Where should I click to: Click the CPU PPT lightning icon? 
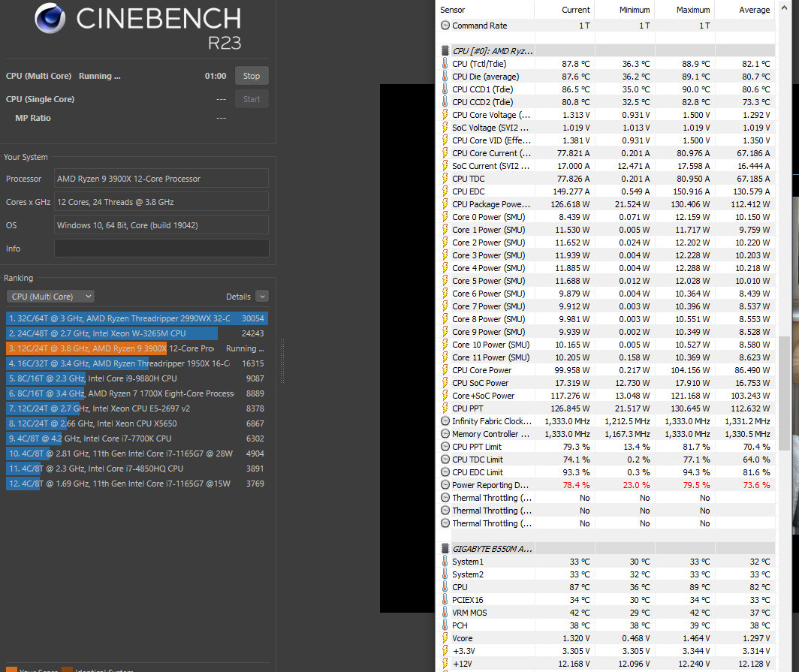[x=445, y=408]
